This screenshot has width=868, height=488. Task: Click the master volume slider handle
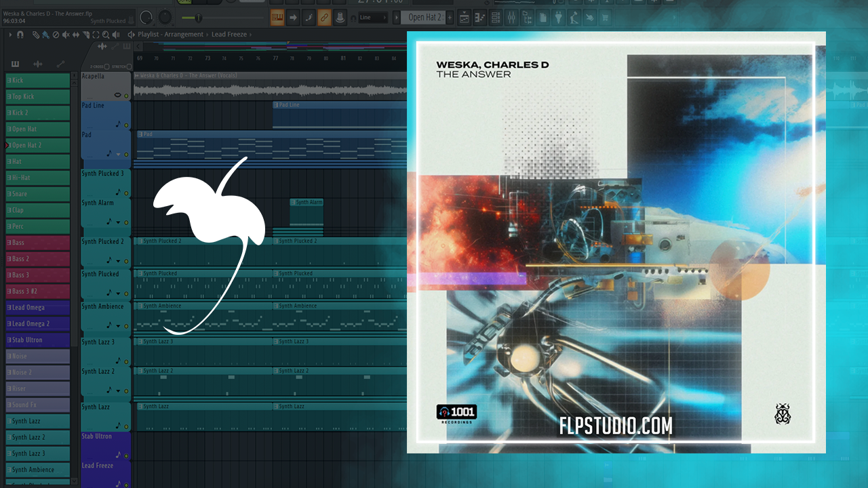198,18
